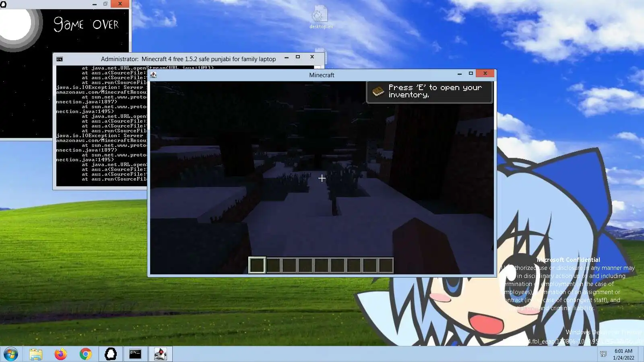Screen dimensions: 644x362
Task: Select the fifth hotbar slot in Minecraft
Action: [x=322, y=265]
